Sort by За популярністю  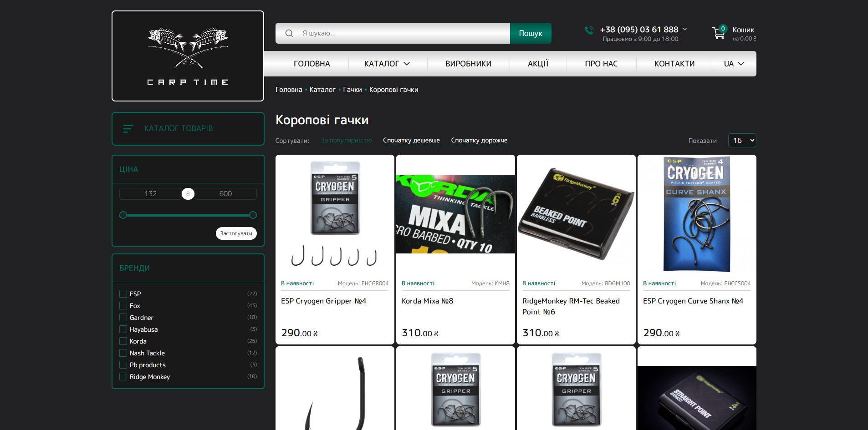(346, 141)
